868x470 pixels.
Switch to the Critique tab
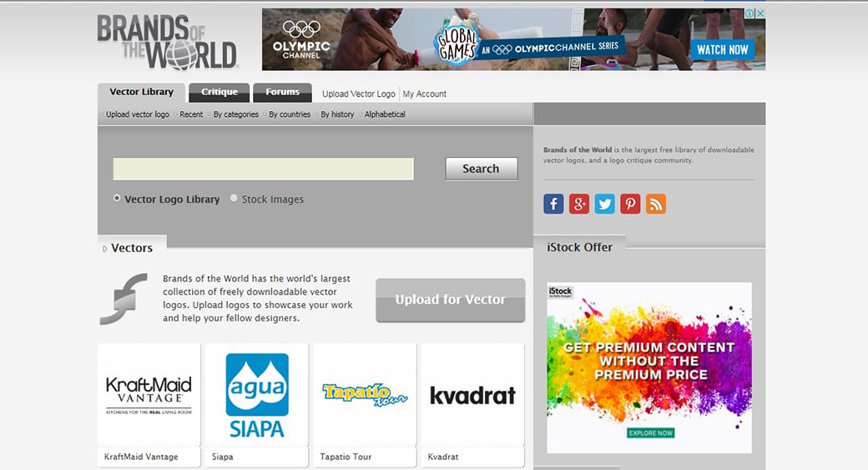220,93
